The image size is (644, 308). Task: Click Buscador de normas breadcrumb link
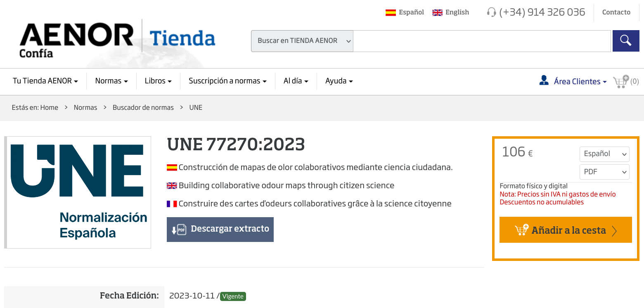(143, 107)
